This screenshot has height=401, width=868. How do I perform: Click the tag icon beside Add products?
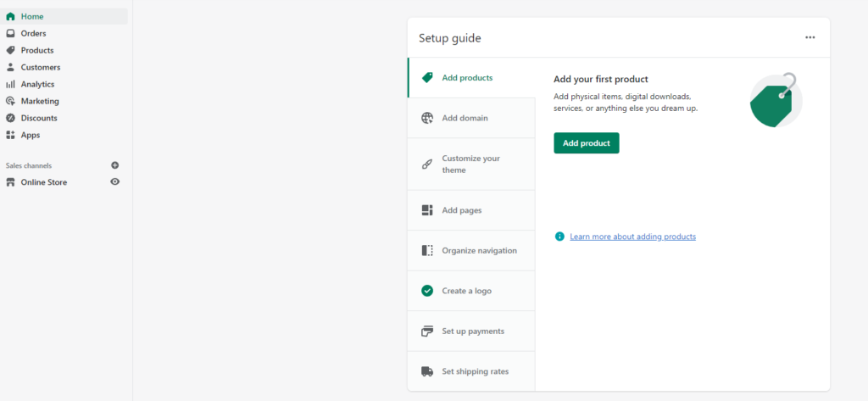(x=427, y=77)
